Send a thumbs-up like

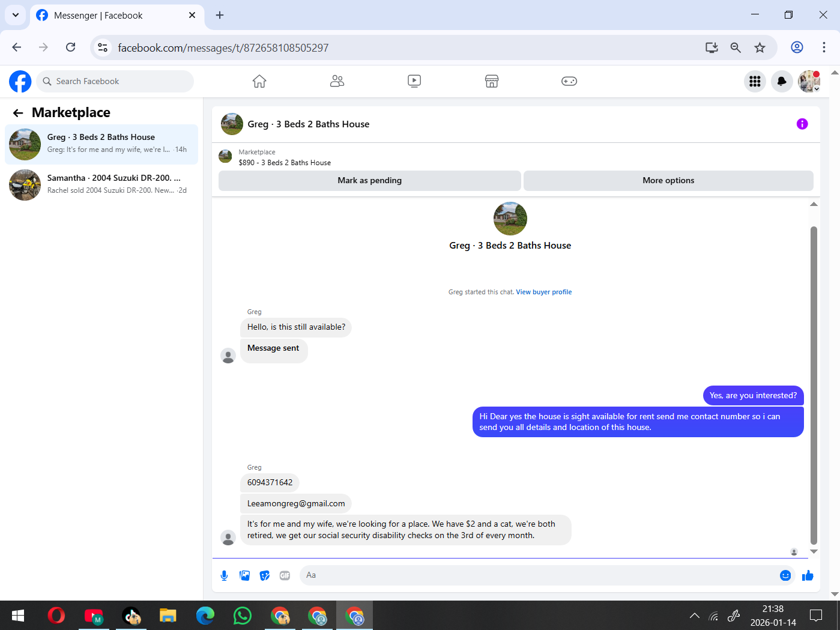coord(808,575)
